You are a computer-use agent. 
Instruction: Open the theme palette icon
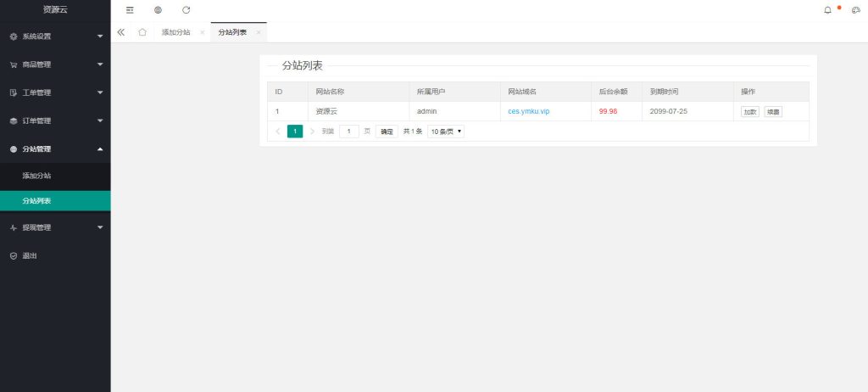point(855,10)
